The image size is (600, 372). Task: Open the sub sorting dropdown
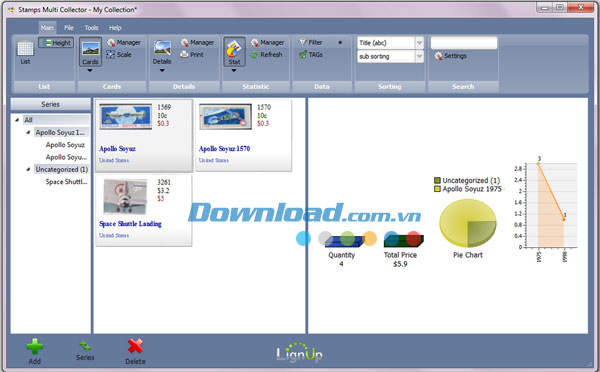(419, 56)
